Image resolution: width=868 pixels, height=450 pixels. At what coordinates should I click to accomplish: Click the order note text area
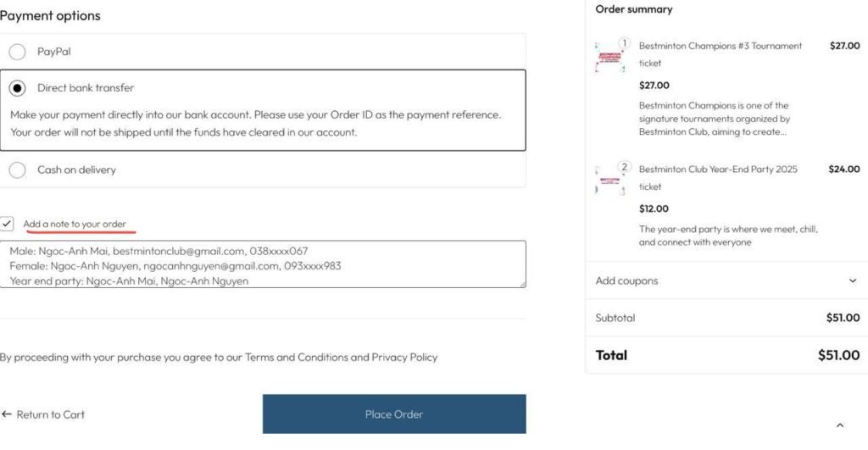click(263, 264)
